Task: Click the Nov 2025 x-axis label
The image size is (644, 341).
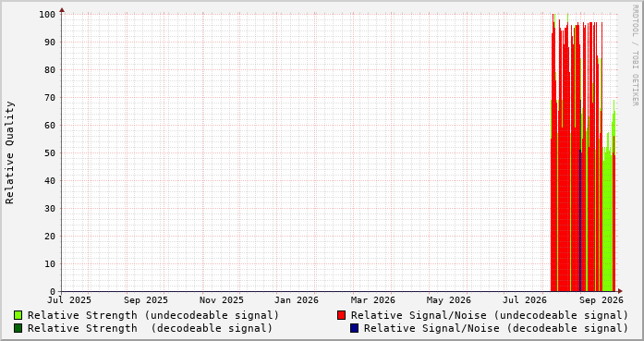Action: coord(222,300)
